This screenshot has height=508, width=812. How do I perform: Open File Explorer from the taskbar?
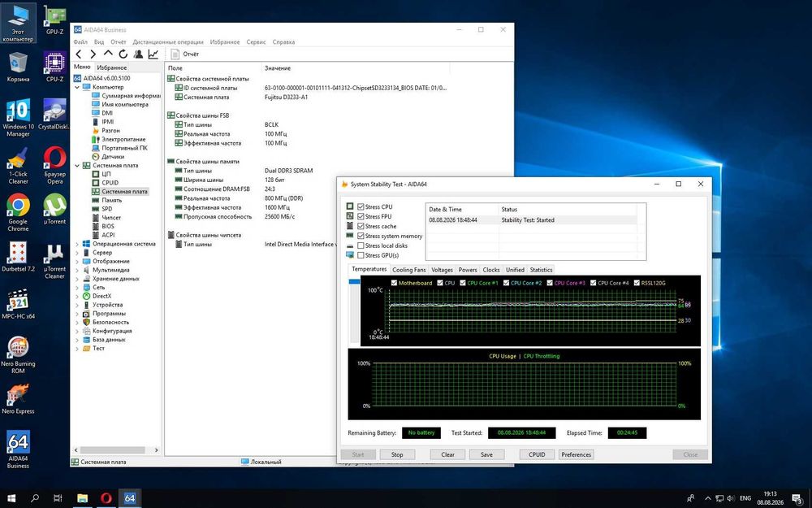(x=82, y=498)
